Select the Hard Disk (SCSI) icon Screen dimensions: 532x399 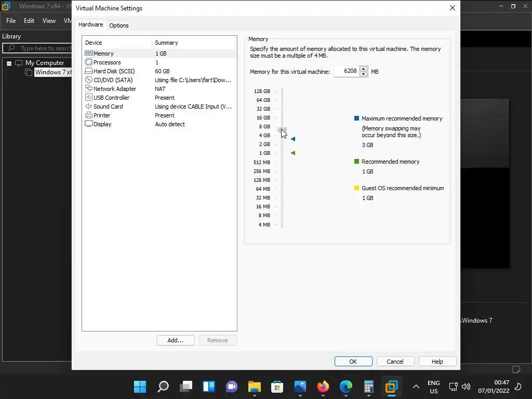click(x=88, y=71)
